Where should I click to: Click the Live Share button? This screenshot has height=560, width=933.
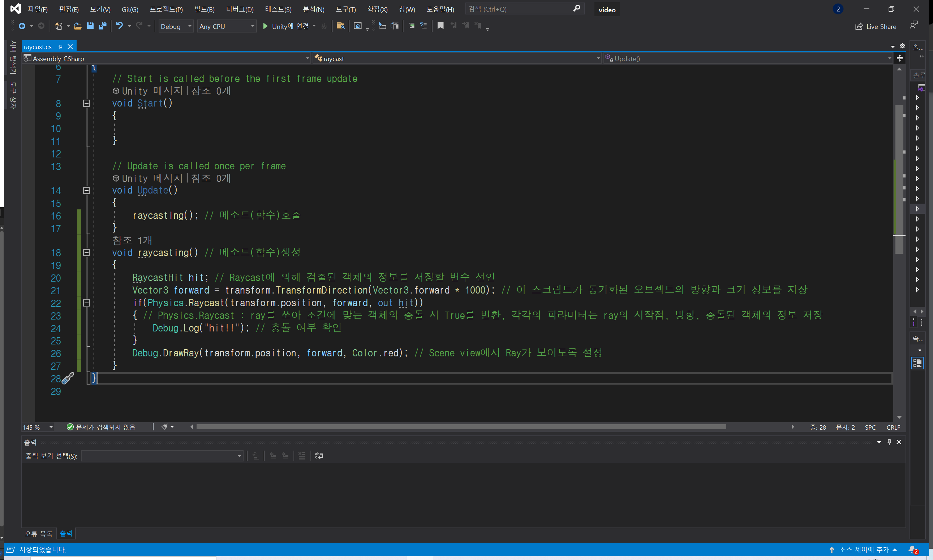(x=876, y=26)
